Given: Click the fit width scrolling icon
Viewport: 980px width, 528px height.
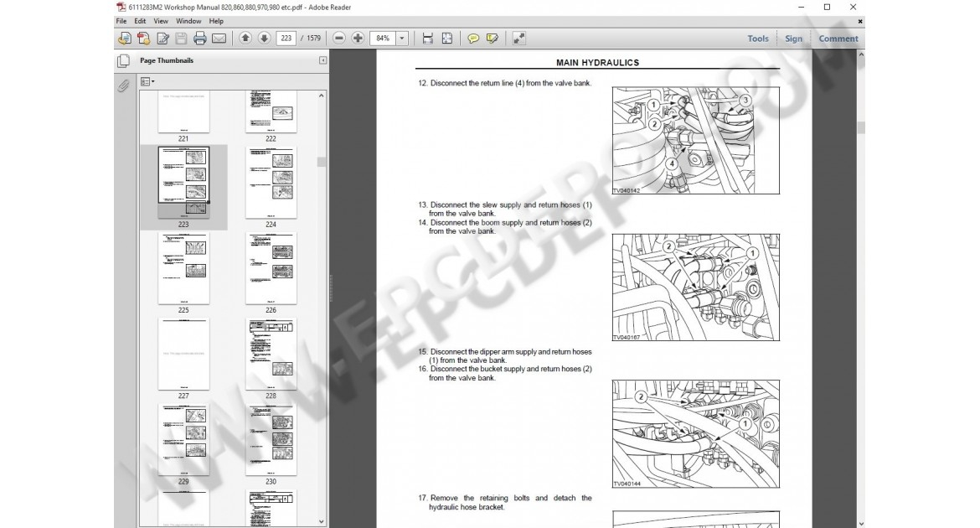Looking at the screenshot, I should [x=427, y=39].
